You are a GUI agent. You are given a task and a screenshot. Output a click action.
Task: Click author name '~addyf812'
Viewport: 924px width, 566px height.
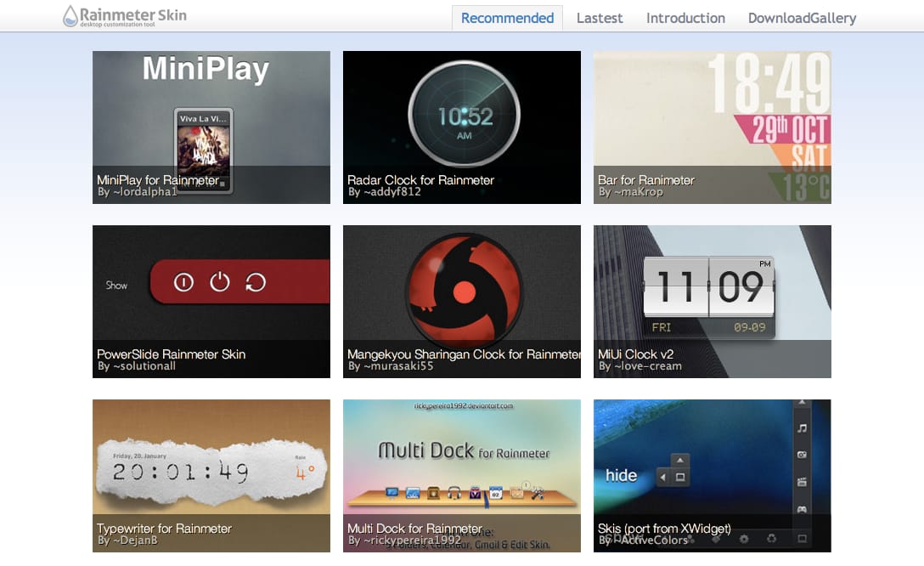[392, 192]
